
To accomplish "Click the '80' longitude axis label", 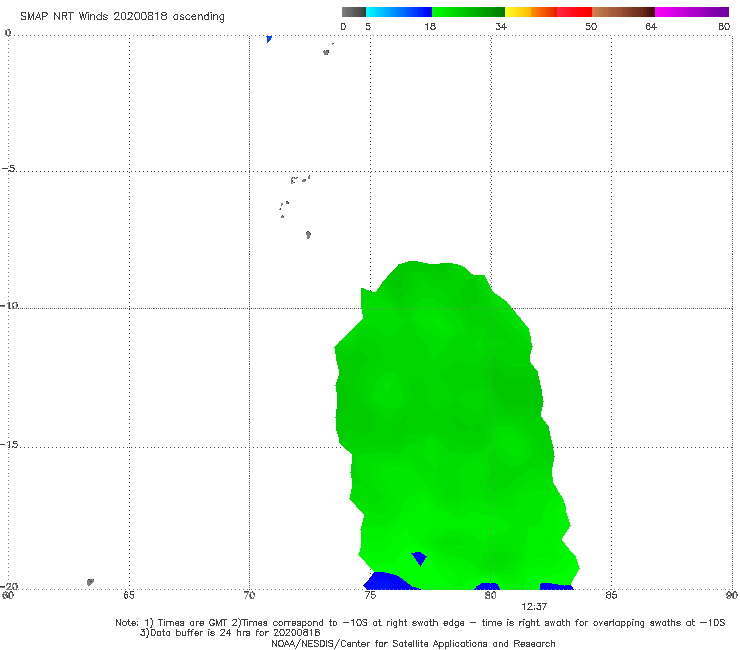I will click(x=491, y=595).
